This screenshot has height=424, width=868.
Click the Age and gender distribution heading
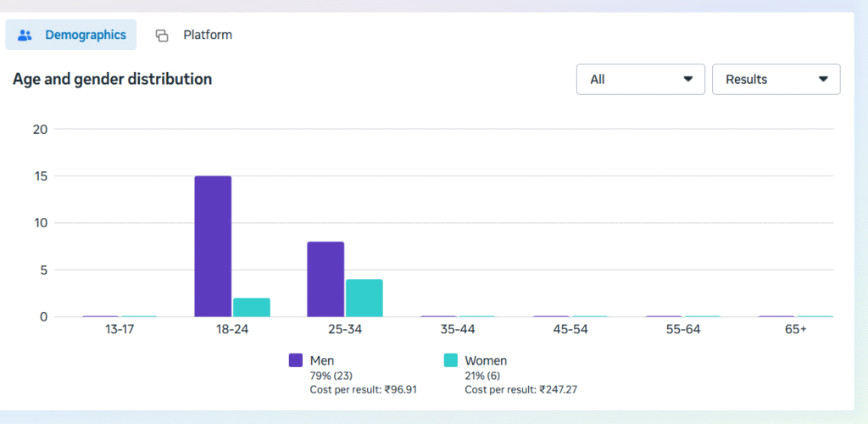coord(112,79)
